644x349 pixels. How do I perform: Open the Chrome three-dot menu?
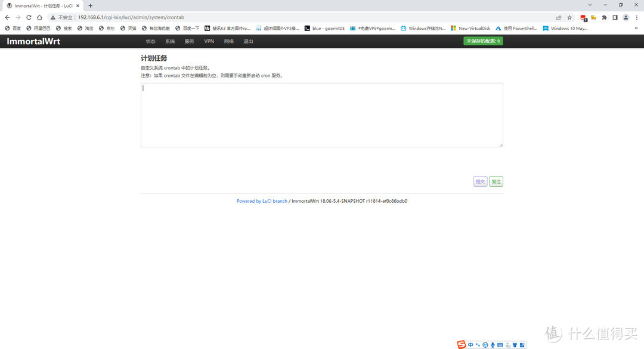(x=636, y=17)
